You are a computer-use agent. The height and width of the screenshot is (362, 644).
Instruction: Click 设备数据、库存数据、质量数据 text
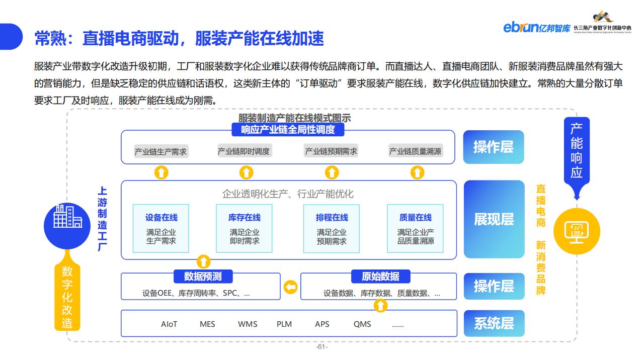[381, 293]
